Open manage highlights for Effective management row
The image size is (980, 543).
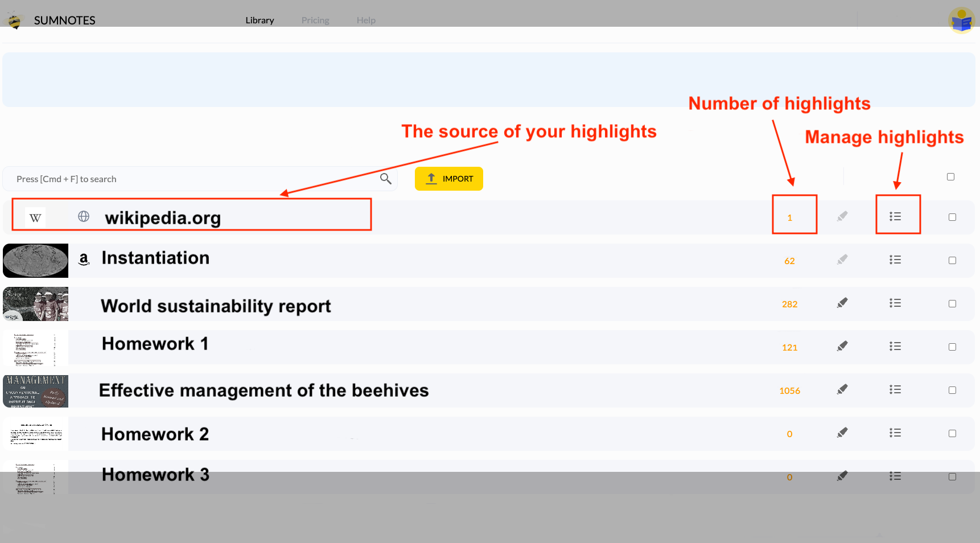(x=895, y=389)
